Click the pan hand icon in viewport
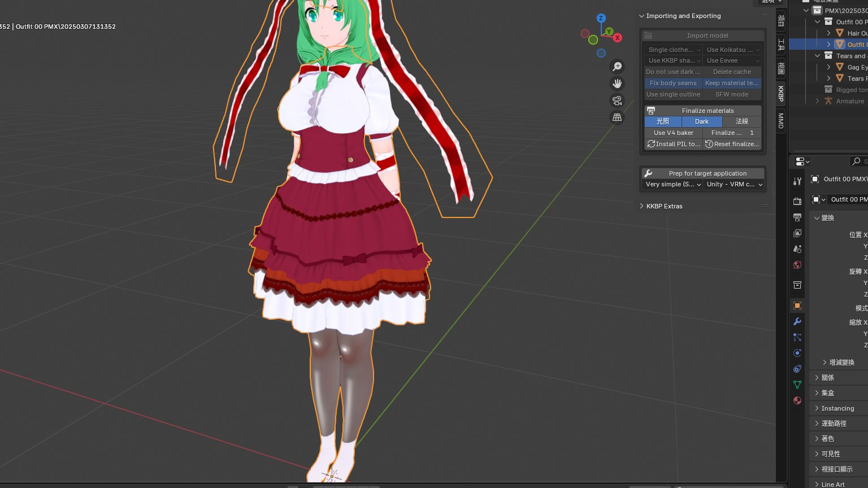This screenshot has height=488, width=868. [617, 84]
